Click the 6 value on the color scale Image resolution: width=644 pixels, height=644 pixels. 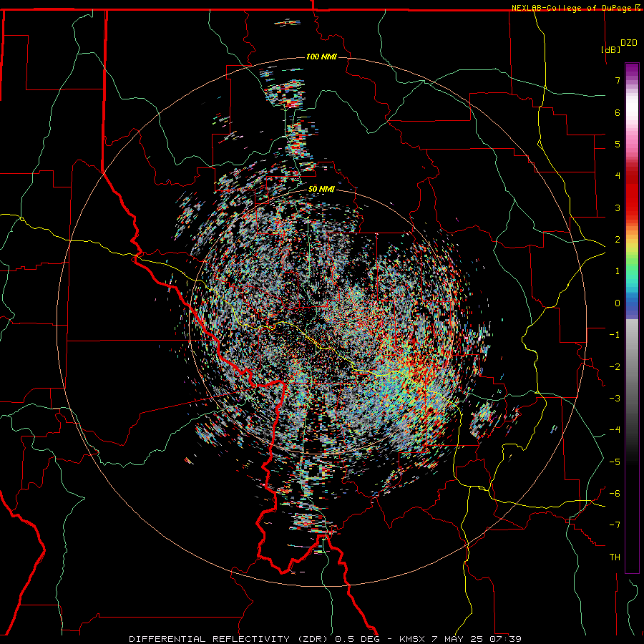click(618, 112)
